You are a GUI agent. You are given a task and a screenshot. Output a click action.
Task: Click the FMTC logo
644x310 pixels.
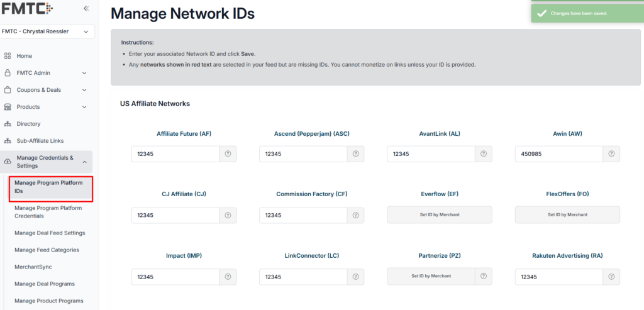click(27, 9)
